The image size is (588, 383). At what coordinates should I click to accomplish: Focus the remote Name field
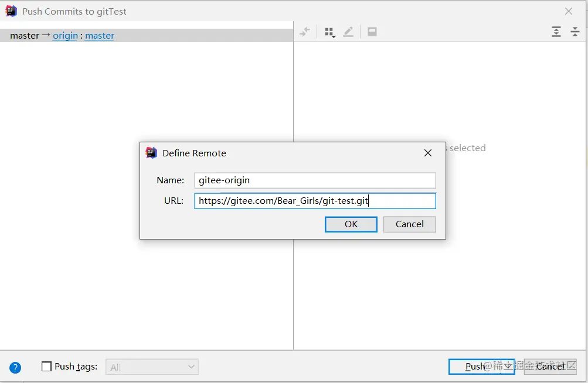point(315,180)
